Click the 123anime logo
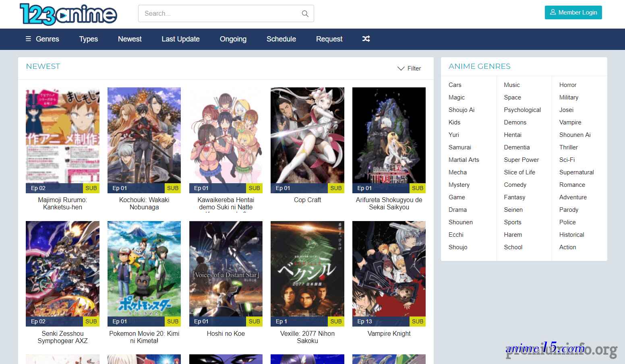 tap(68, 14)
